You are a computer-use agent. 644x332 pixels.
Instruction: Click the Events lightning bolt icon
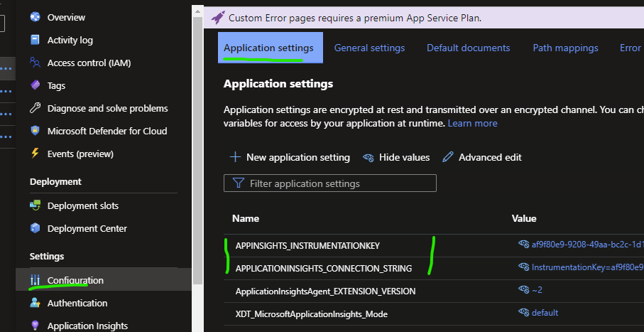(x=35, y=154)
